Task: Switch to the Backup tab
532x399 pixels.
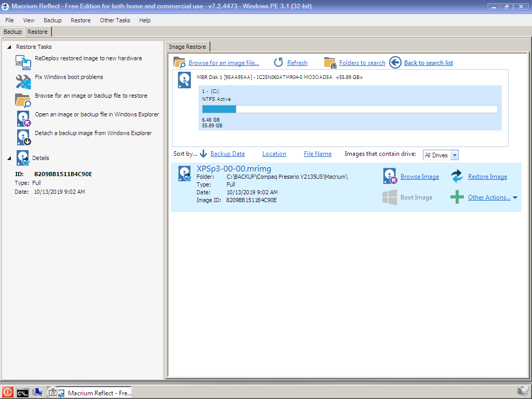Action: 12,32
